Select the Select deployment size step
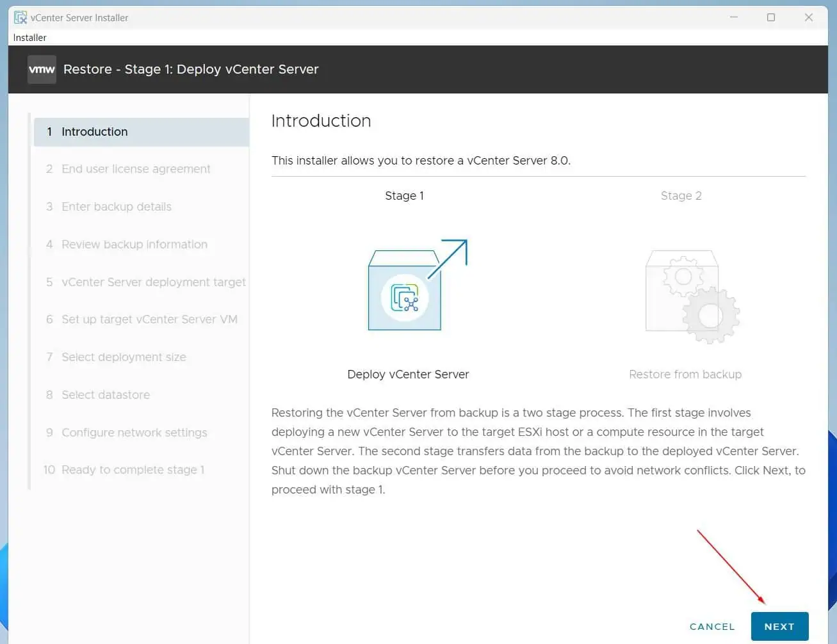The image size is (837, 644). 116,357
